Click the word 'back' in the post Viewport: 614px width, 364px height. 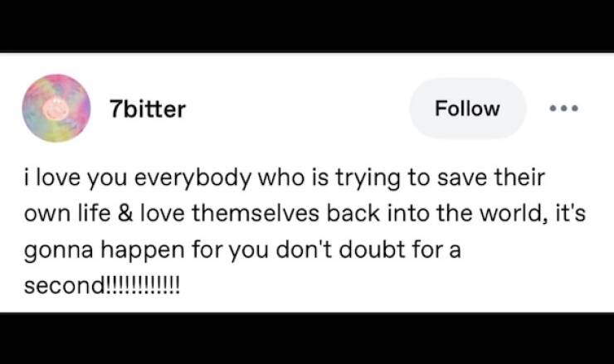[x=354, y=216]
